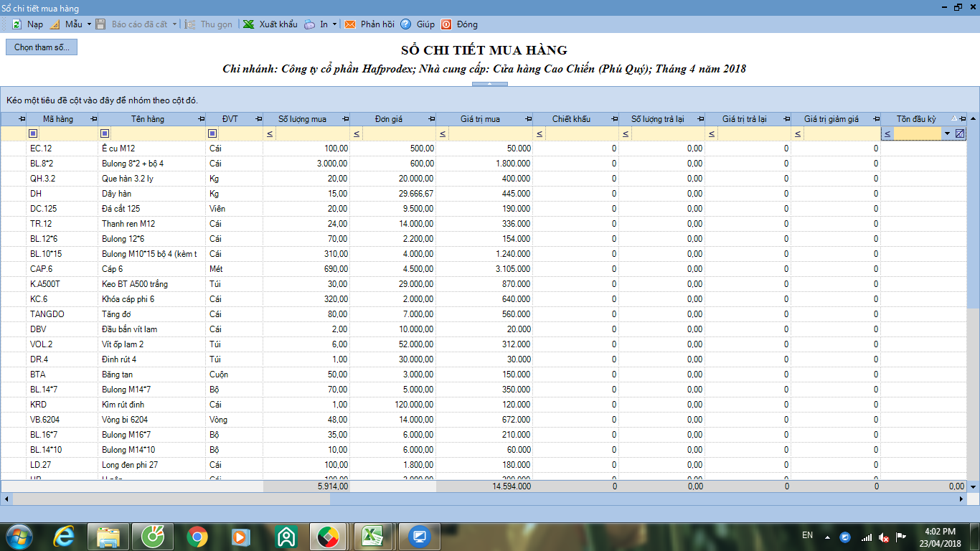
Task: Click the value 3.105.000 in Giá trị mua
Action: point(512,269)
